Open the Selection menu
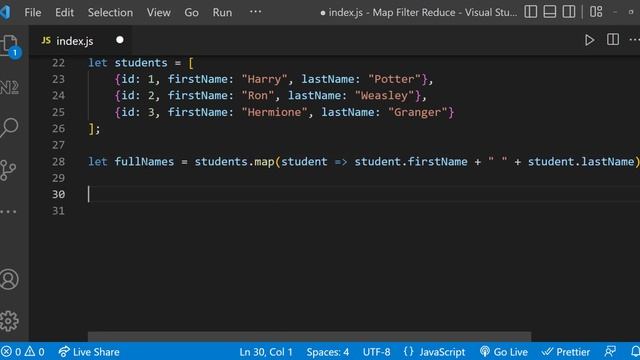The image size is (640, 360). coord(110,12)
